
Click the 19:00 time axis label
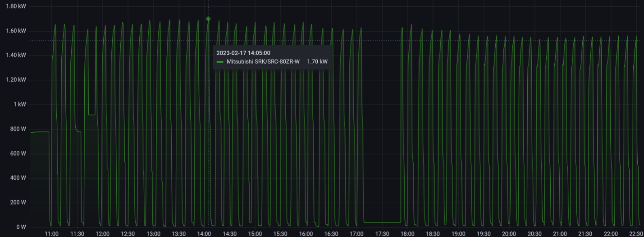[458, 234]
